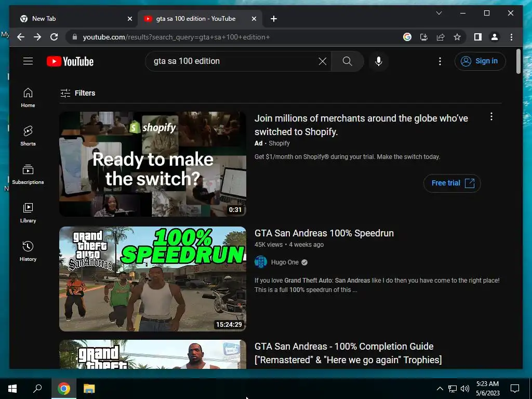Click the address bar URL

[x=176, y=37]
